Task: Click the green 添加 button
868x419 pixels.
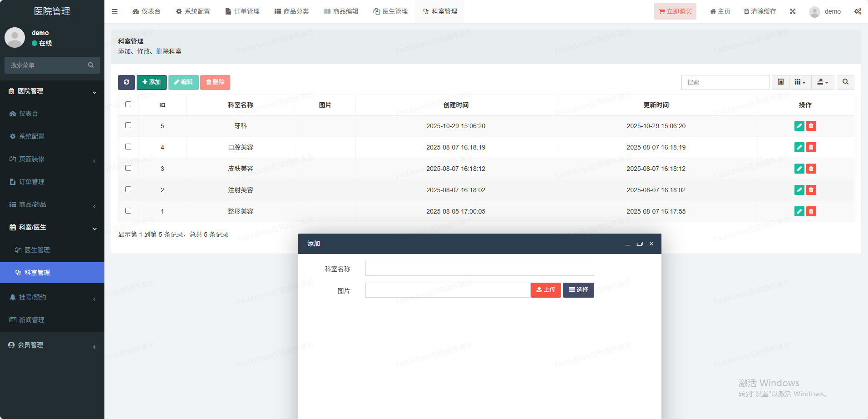Action: 152,82
